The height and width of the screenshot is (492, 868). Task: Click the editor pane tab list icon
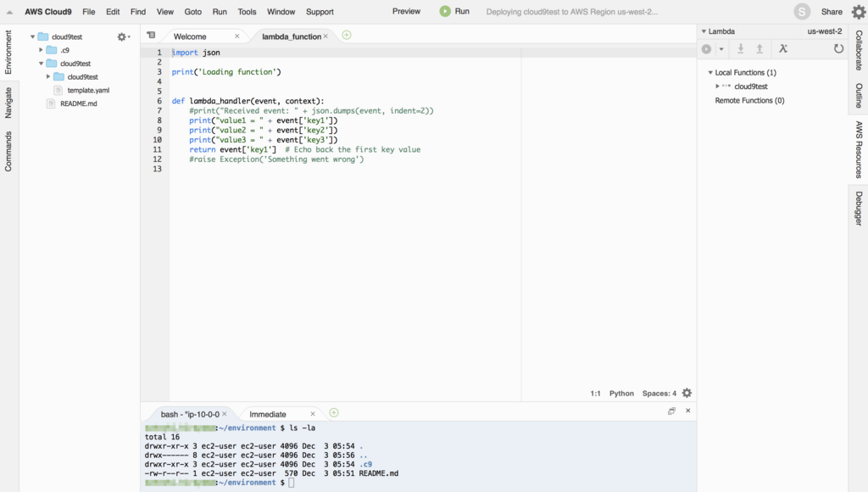click(x=151, y=35)
